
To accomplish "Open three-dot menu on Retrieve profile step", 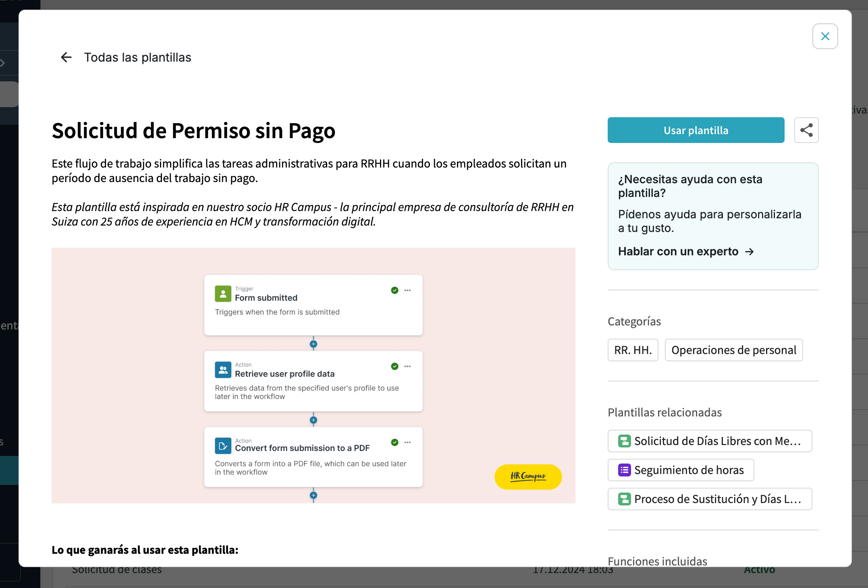I will (x=407, y=366).
